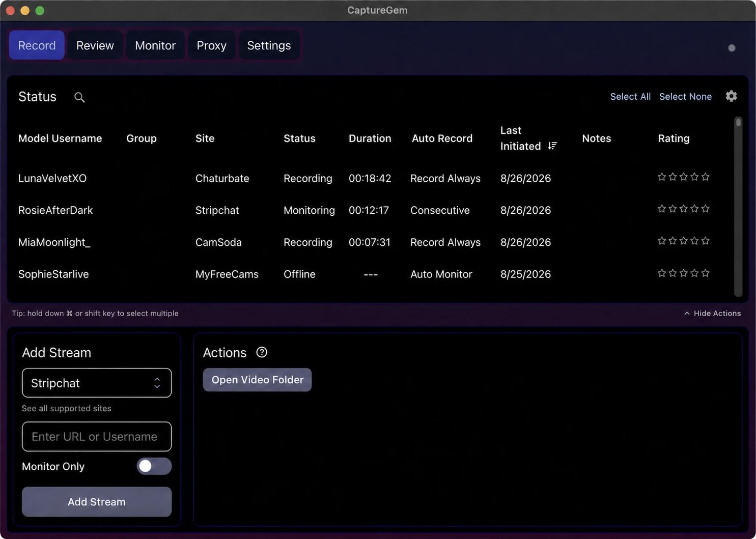Open the search icon next to Status

click(79, 97)
